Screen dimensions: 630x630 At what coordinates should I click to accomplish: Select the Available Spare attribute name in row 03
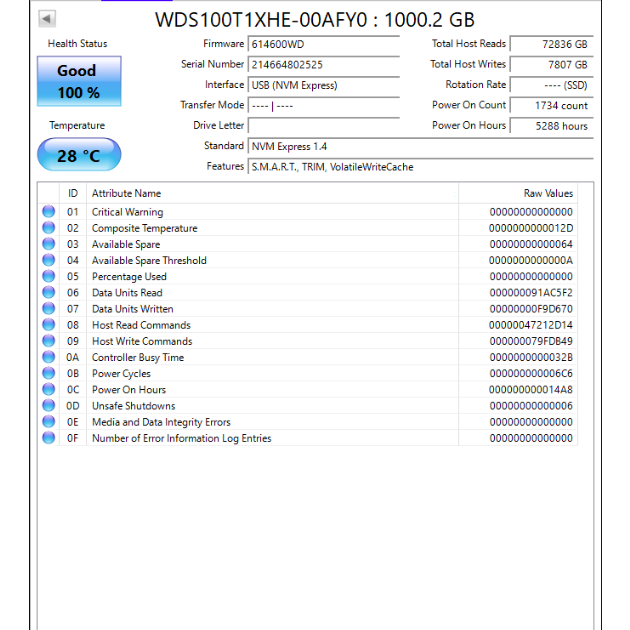pos(126,244)
